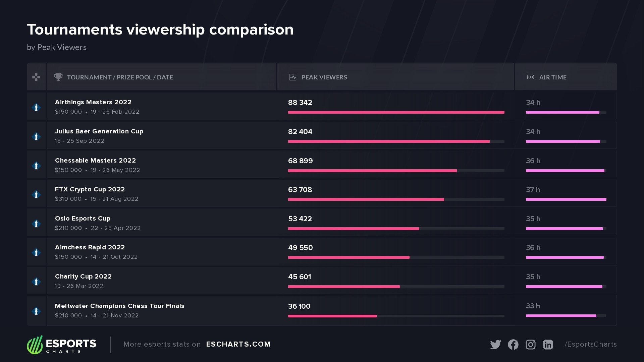
Task: Open the ESCHARTS.COM link
Action: [238, 344]
